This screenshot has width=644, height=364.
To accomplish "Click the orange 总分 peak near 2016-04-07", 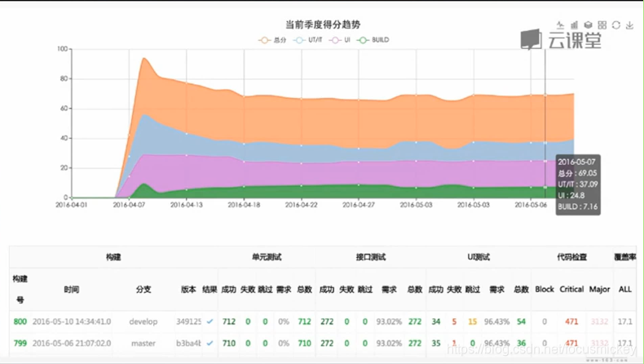I will pyautogui.click(x=144, y=59).
